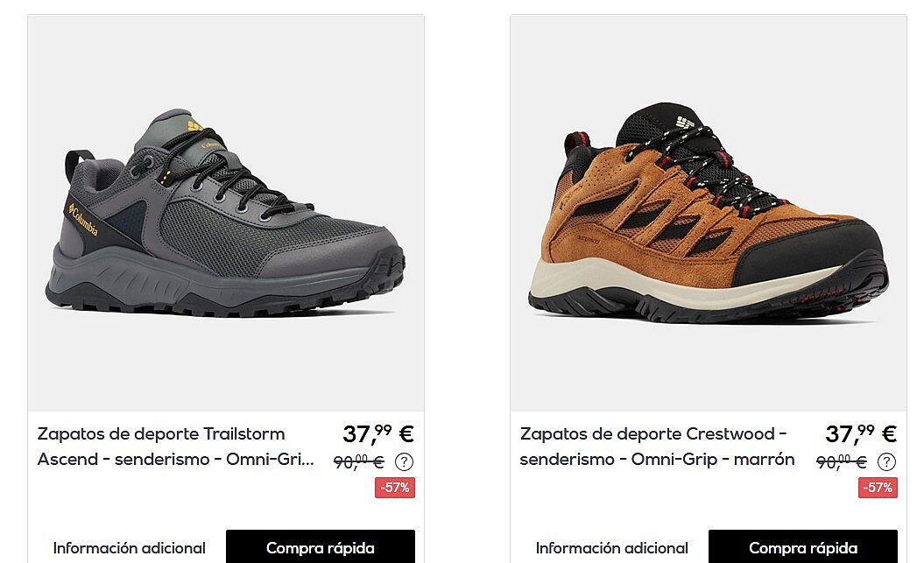Click yellow Columbia logo on grey shoe heel
This screenshot has width=924, height=563.
(x=83, y=219)
